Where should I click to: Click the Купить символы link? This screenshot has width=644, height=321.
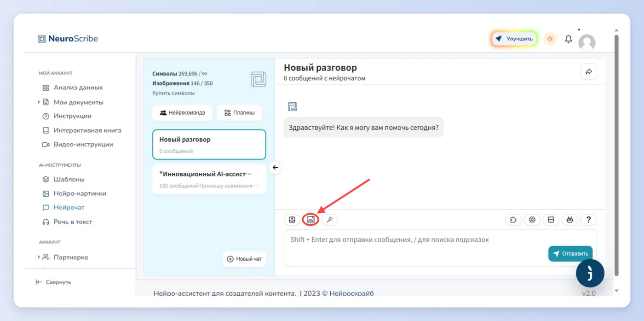[x=173, y=93]
